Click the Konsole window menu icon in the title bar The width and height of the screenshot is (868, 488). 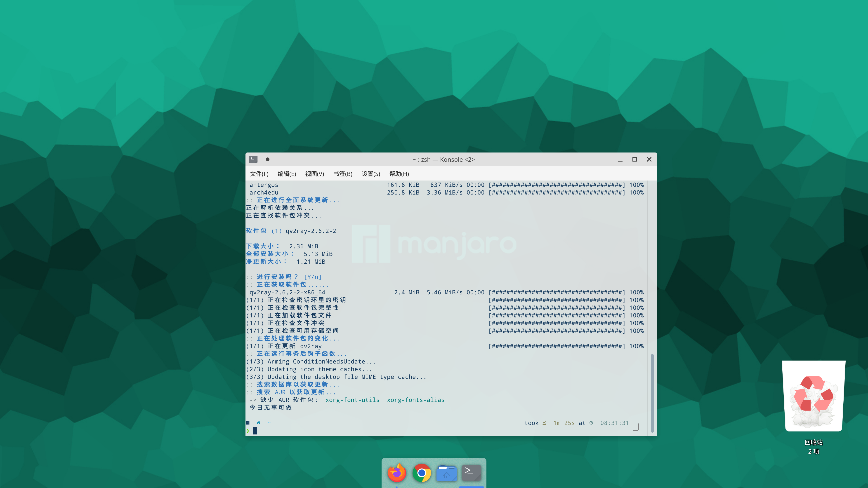click(253, 159)
